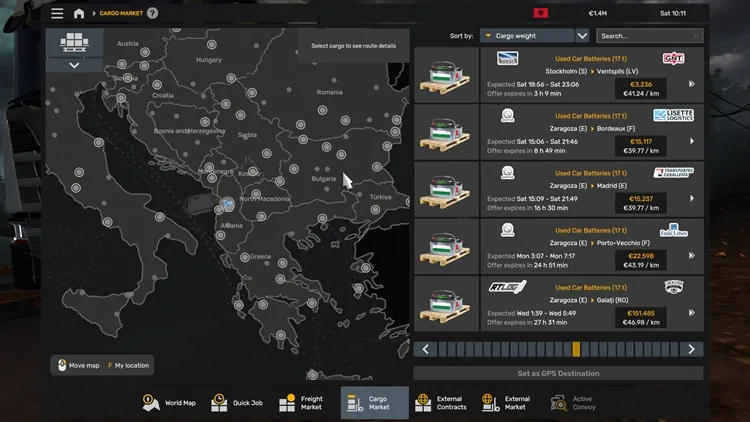750x422 pixels.
Task: Click highlighted yellow page marker
Action: coord(576,349)
